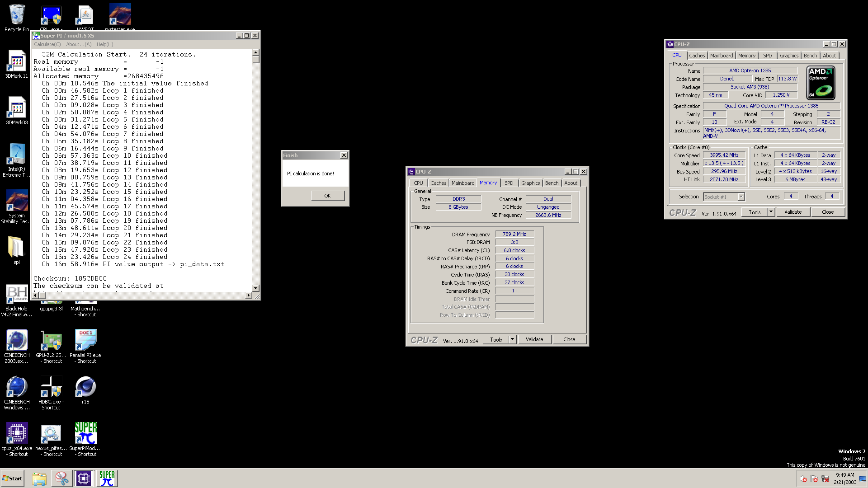Launch Intel(R) Extreme Tuning desktop icon

pyautogui.click(x=17, y=160)
